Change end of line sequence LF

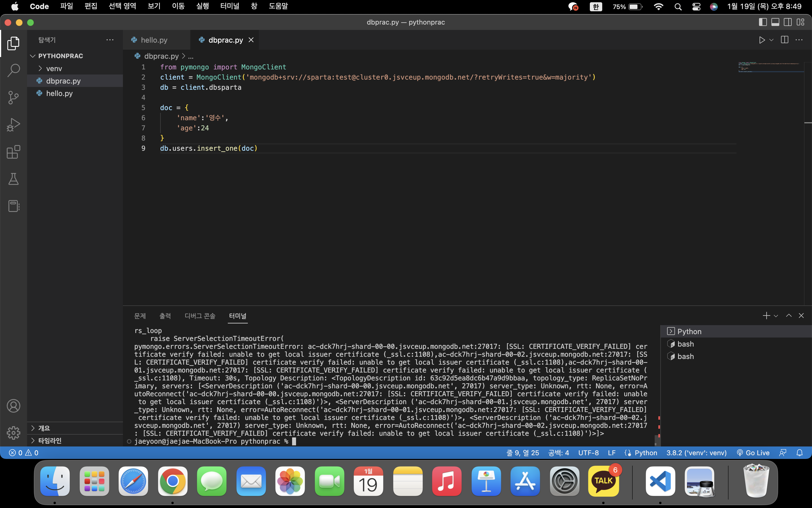point(612,453)
